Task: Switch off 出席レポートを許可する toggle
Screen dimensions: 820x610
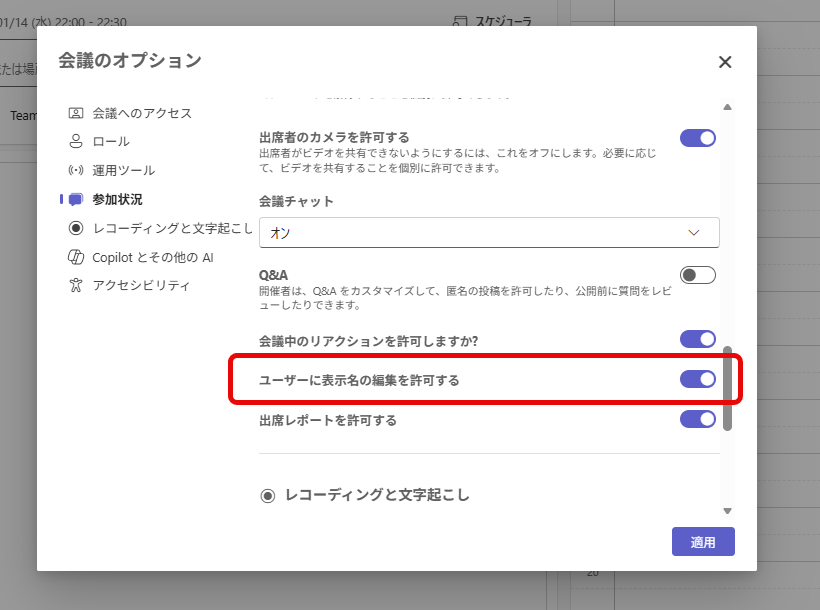Action: [698, 419]
